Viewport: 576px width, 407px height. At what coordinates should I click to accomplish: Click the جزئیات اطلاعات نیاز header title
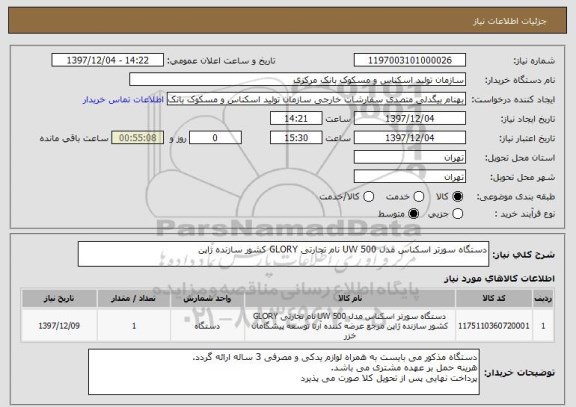click(510, 21)
